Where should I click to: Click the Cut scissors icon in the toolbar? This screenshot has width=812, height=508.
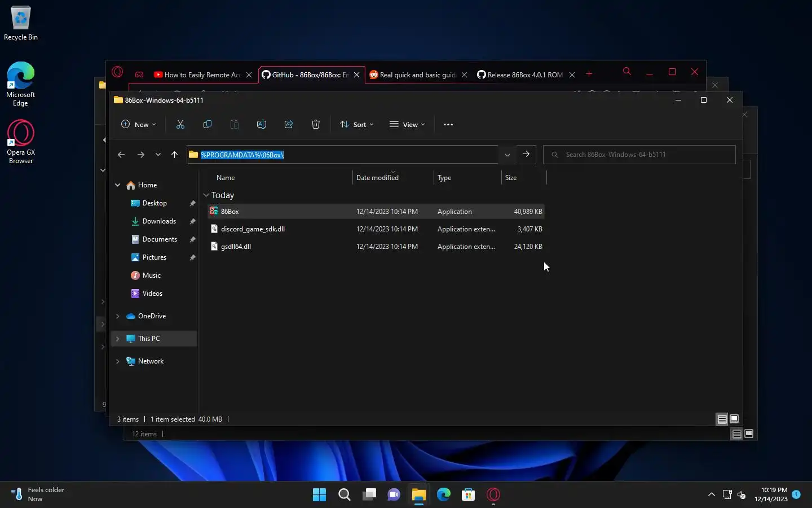click(180, 124)
